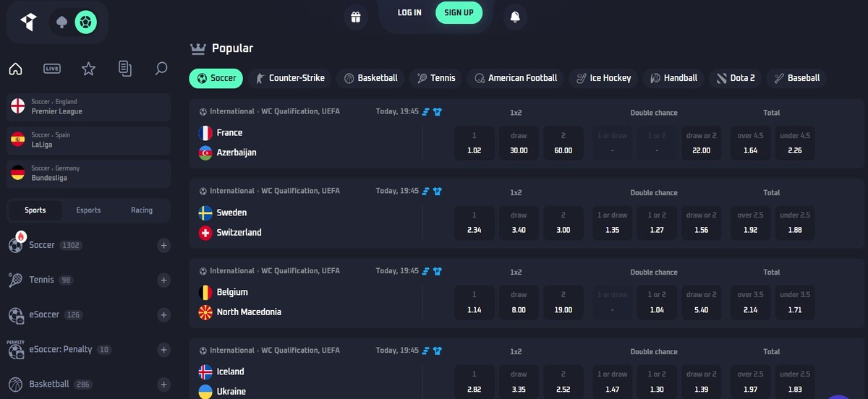Open Premier League shortcut in sidebar
868x399 pixels.
click(x=88, y=107)
